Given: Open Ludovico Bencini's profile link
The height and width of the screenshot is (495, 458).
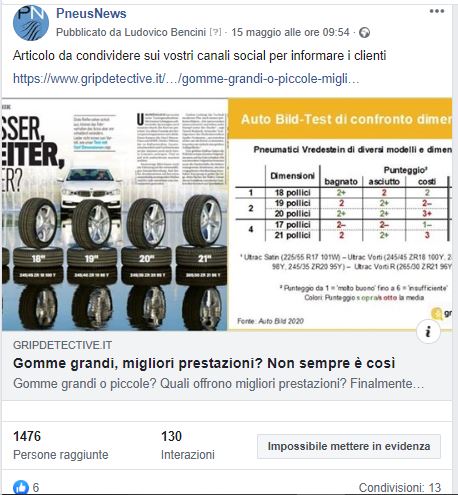Looking at the screenshot, I should [165, 32].
